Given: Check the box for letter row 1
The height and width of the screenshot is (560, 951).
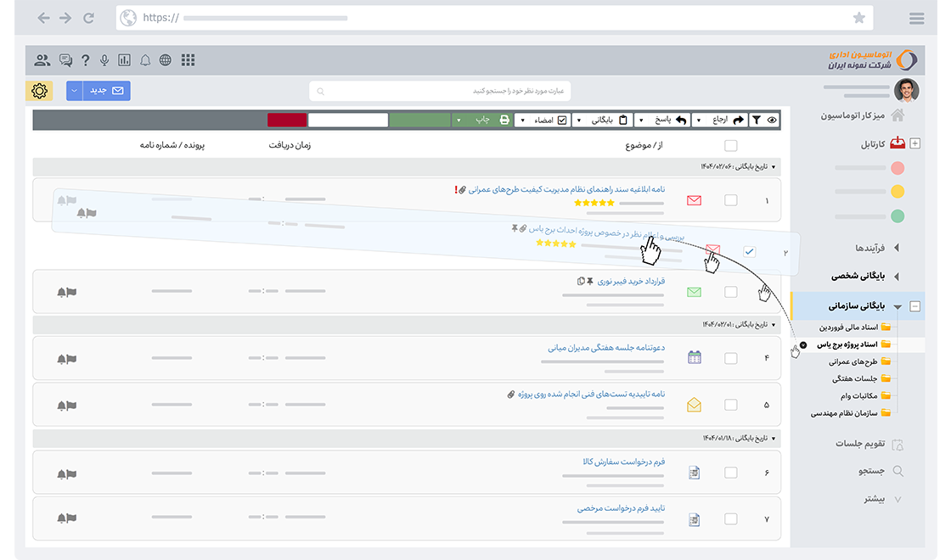Looking at the screenshot, I should pyautogui.click(x=731, y=201).
